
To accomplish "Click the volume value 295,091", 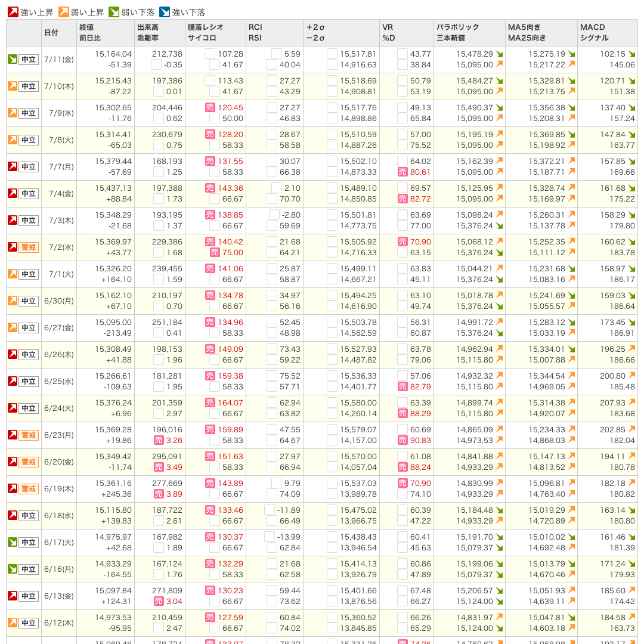I will (167, 456).
